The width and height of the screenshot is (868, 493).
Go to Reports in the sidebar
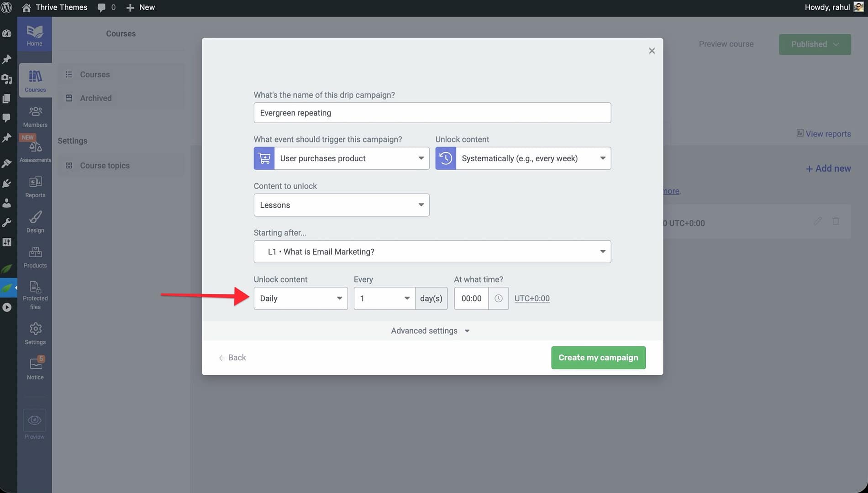tap(35, 187)
